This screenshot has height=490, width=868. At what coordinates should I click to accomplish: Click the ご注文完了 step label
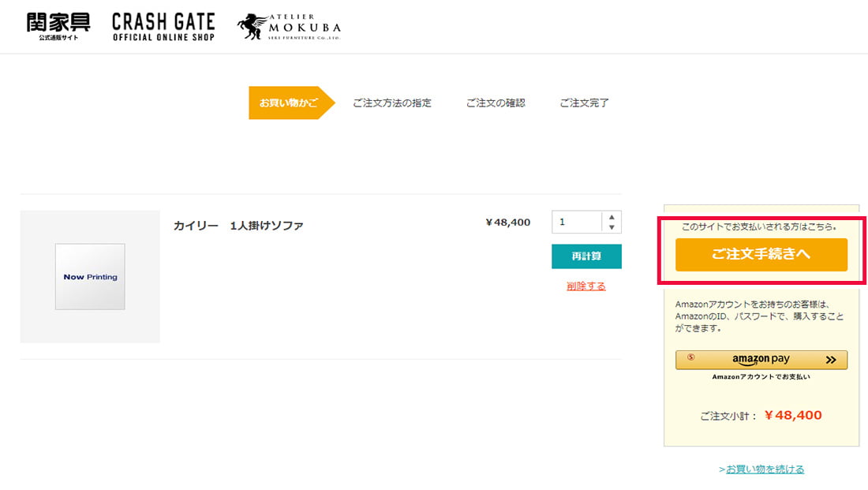pos(584,103)
